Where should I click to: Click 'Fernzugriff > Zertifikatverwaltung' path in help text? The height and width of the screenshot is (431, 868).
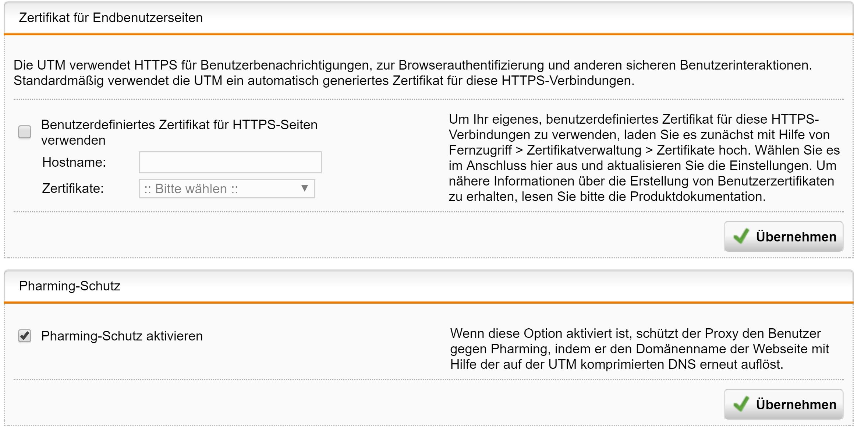545,150
